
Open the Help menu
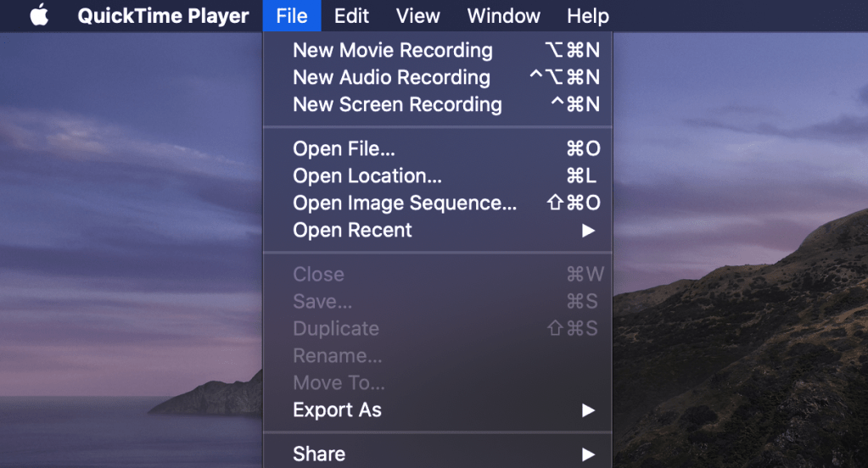pyautogui.click(x=587, y=16)
